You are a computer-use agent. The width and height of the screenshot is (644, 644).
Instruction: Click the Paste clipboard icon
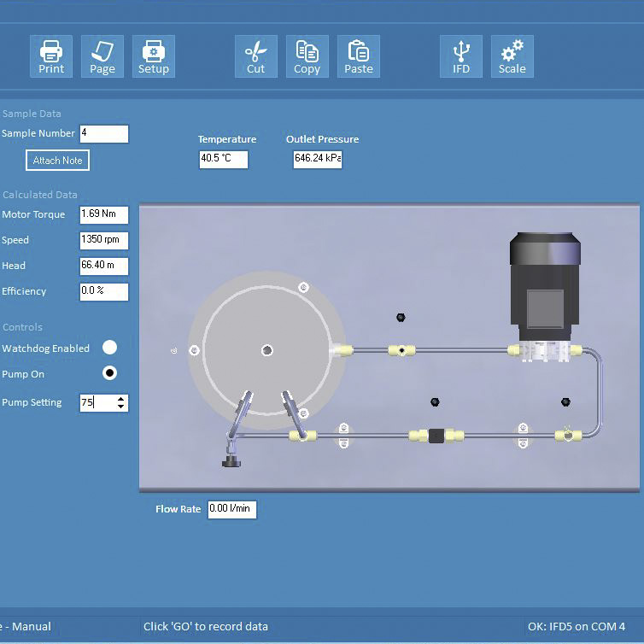click(x=359, y=56)
